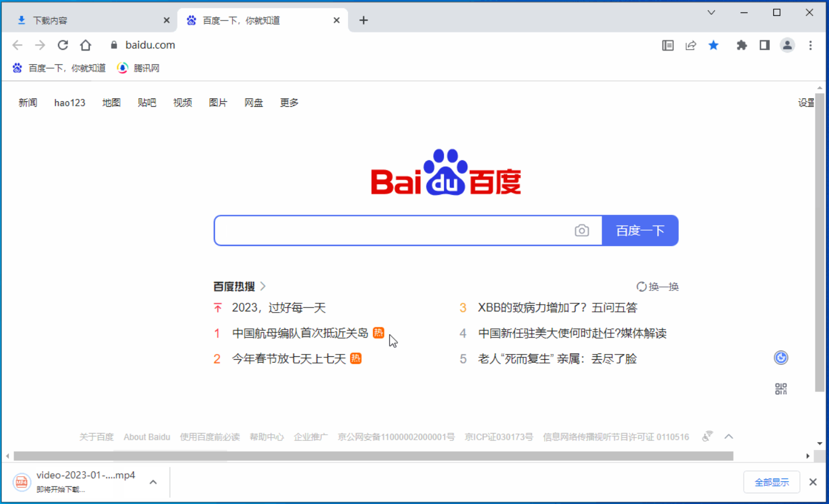Viewport: 829px width, 504px height.
Task: Open the 视频 navigation link
Action: (183, 103)
